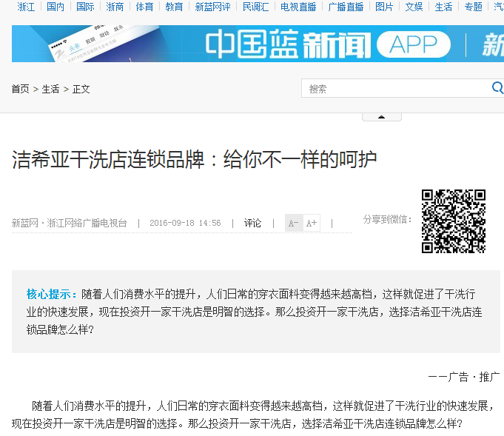Open 电视直播 live TV page
504x436 pixels.
[x=298, y=7]
